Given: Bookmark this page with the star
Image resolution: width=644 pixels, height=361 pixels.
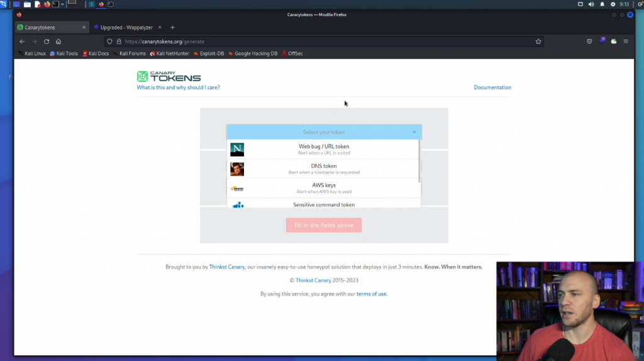Looking at the screenshot, I should [x=538, y=42].
